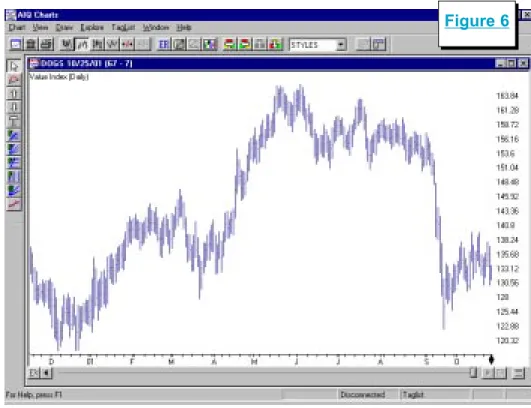
Task: Select the blue vertical-lines drawing tool
Action: click(x=14, y=177)
